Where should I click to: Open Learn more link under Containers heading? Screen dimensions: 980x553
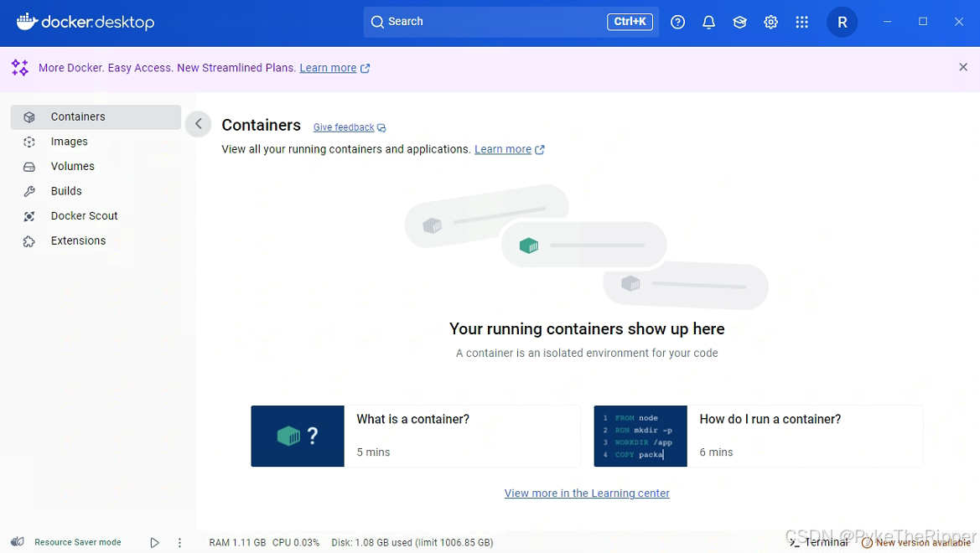pyautogui.click(x=502, y=149)
